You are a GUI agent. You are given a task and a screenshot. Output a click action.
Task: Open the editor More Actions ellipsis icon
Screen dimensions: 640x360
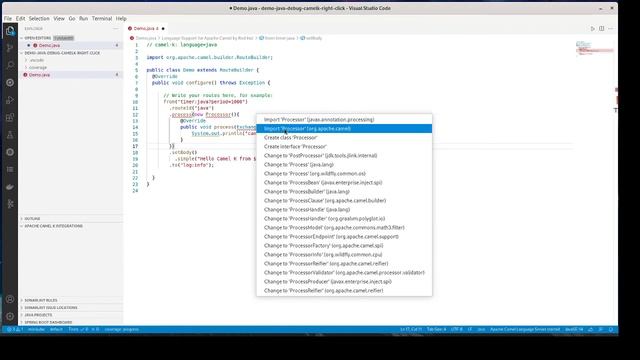pyautogui.click(x=611, y=29)
